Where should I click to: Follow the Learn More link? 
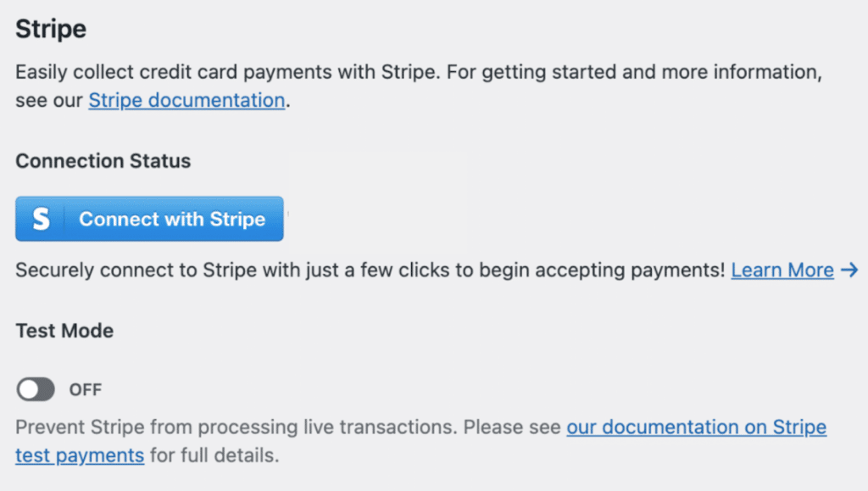[x=782, y=271]
